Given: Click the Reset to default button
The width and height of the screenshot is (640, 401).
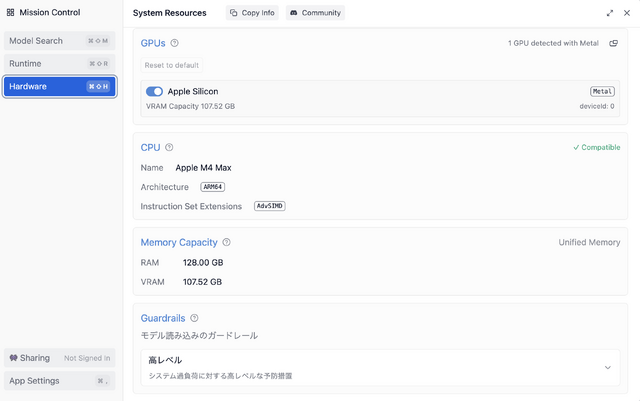Looking at the screenshot, I should click(171, 65).
